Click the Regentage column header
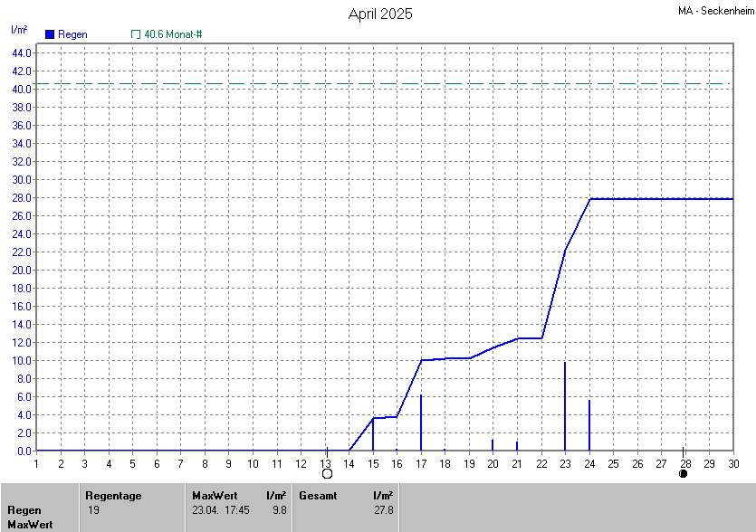 pyautogui.click(x=113, y=496)
